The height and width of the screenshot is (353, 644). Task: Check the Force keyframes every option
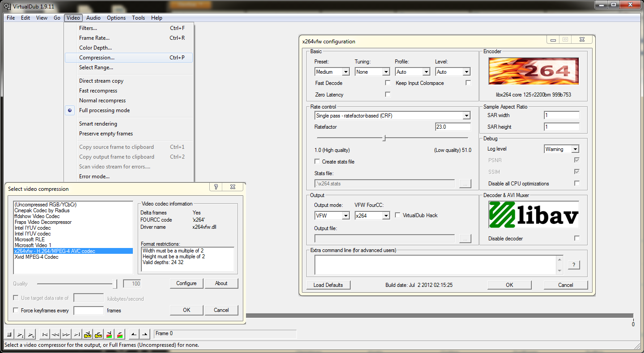click(16, 311)
